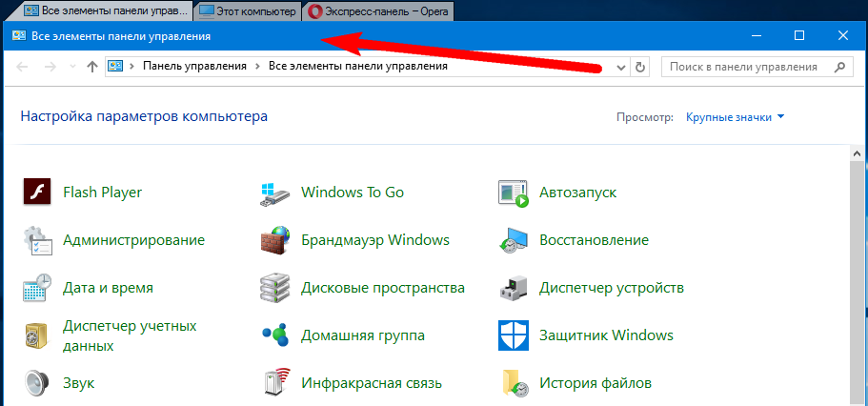Viewport: 868px width, 406px height.
Task: Open the Flash Player icon
Action: tap(37, 193)
